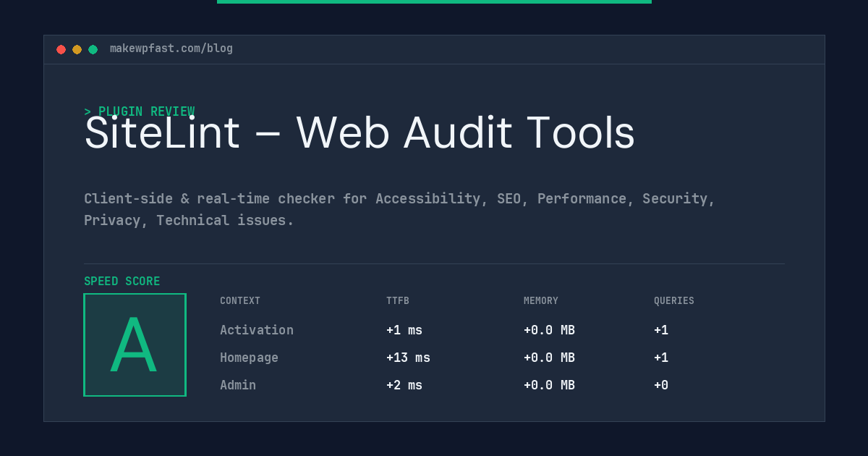Click the Homepage memory value +0.0 MB
This screenshot has height=456, width=868.
[x=549, y=358]
